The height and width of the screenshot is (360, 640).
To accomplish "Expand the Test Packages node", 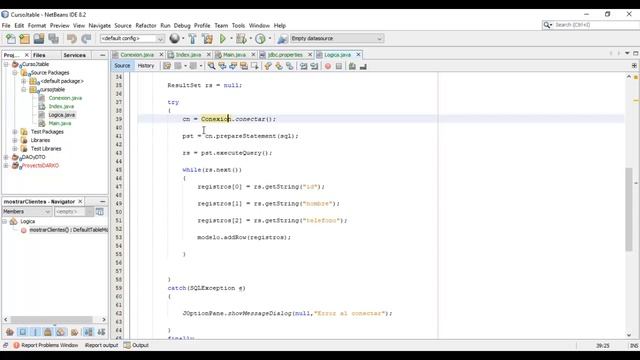I will click(x=15, y=132).
